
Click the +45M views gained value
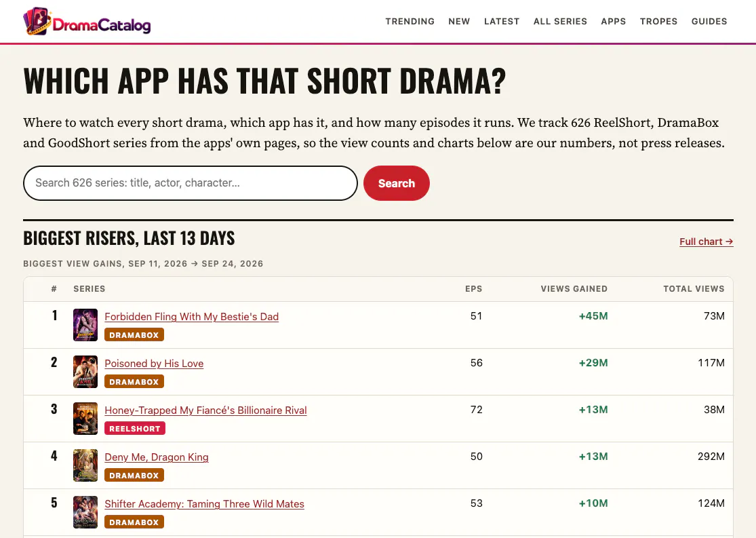tap(593, 316)
